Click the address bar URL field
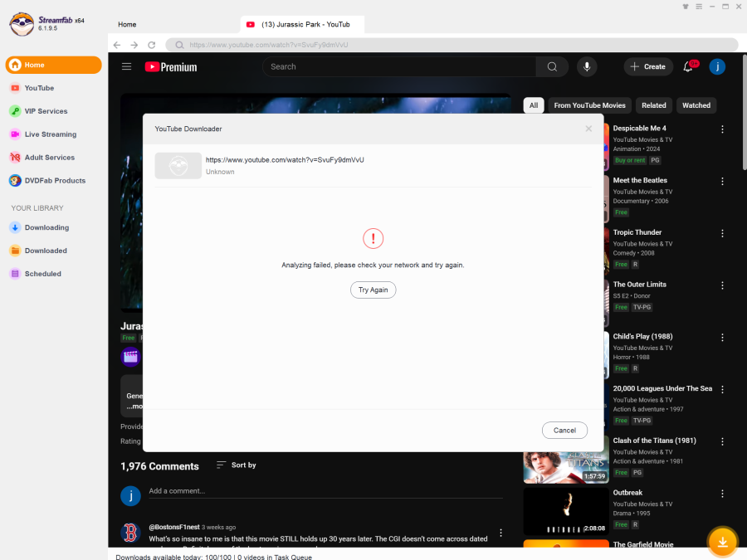Screen dimensions: 747x560 tap(452, 45)
